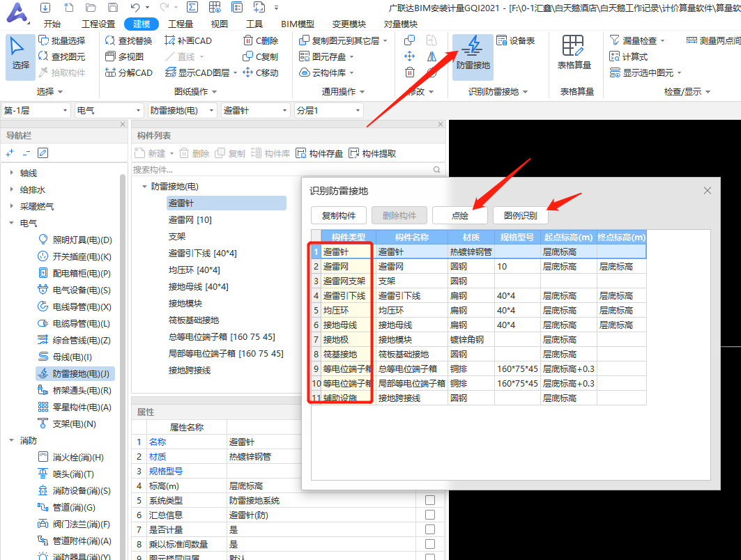Open the 分层1 layer dropdown
Screen dimensions: 741x560
tap(328, 111)
